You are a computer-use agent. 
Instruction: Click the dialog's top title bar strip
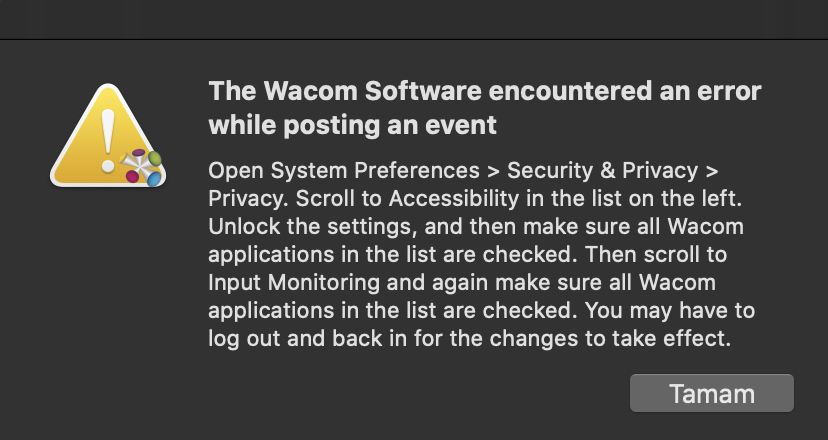[x=414, y=18]
